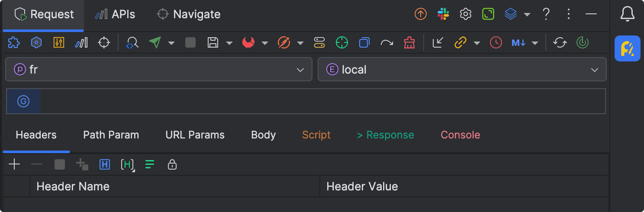
Task: Click the blue copy squares icon
Action: (x=364, y=42)
